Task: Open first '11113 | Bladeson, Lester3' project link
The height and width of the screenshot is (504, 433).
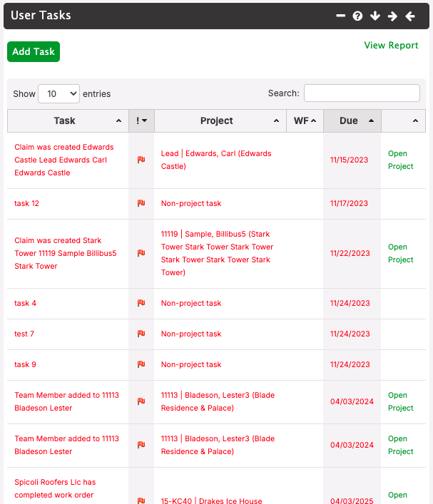Action: [218, 401]
